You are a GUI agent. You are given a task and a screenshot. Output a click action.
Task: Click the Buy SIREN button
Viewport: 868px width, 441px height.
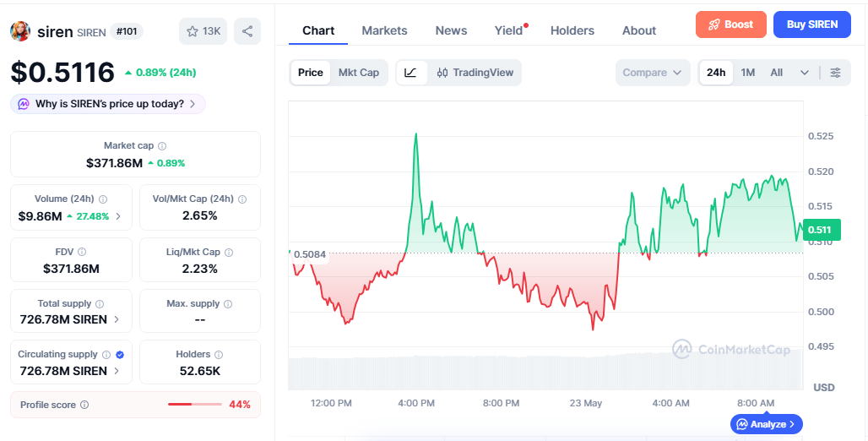[x=812, y=24]
